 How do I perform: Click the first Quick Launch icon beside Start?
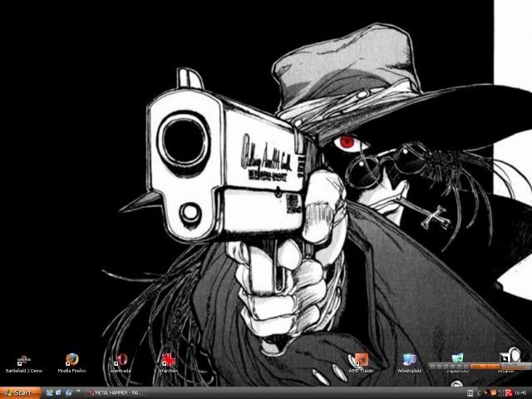click(50, 393)
